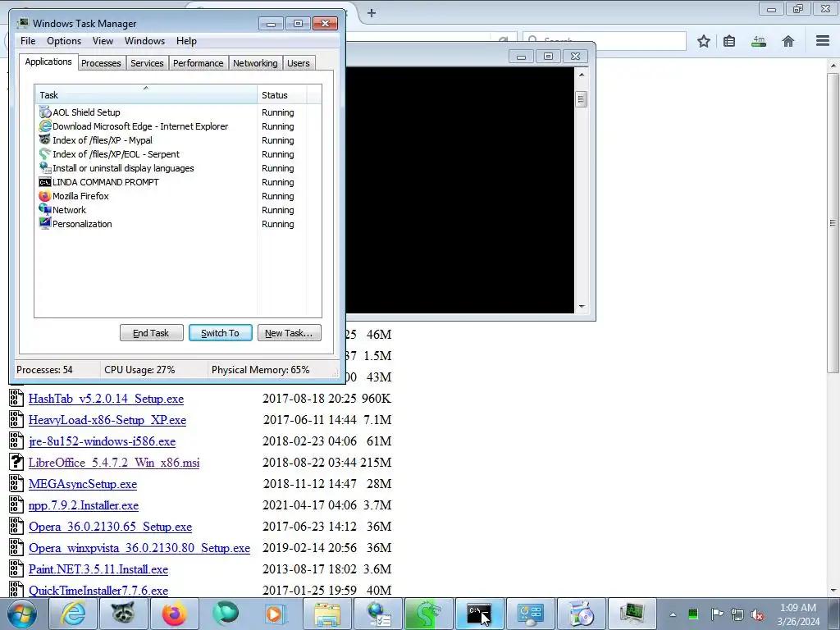Viewport: 840px width, 630px height.
Task: Switch to Command Prompt taskbar button
Action: pyautogui.click(x=479, y=614)
